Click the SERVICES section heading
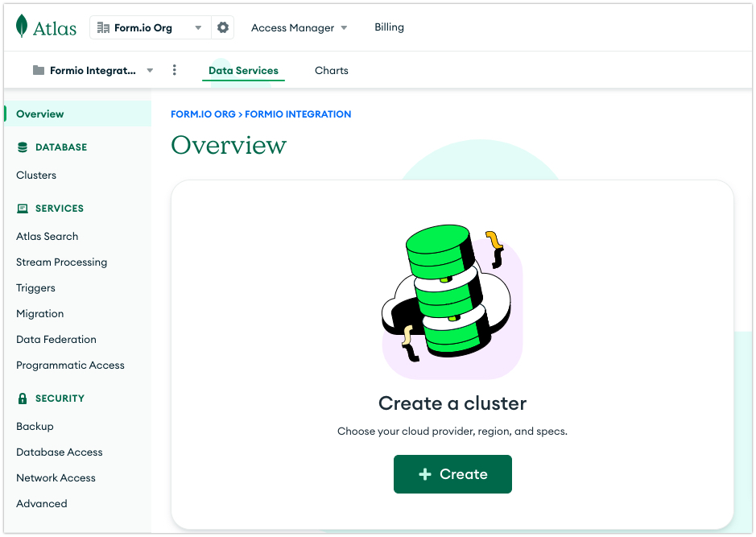 [x=60, y=209]
